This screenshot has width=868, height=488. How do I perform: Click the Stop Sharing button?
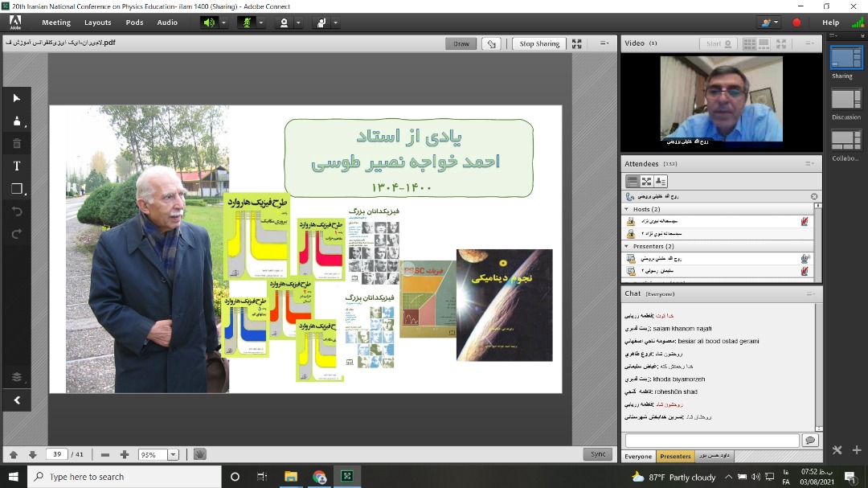click(x=539, y=43)
